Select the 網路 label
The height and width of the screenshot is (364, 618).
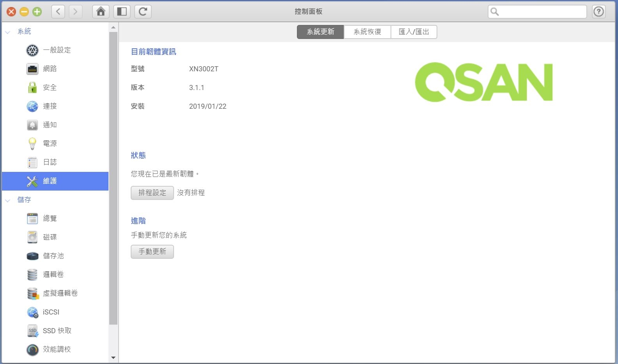[x=50, y=69]
